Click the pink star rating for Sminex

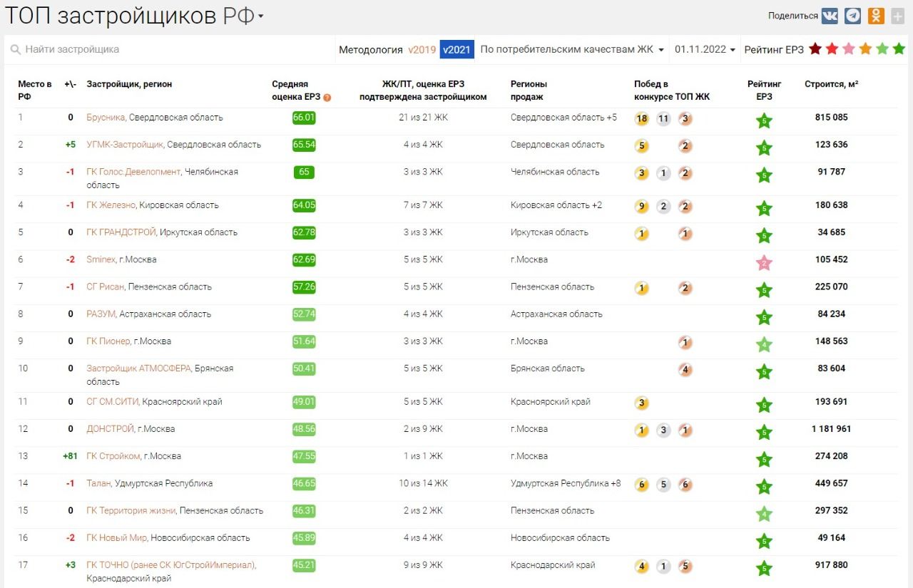[764, 263]
